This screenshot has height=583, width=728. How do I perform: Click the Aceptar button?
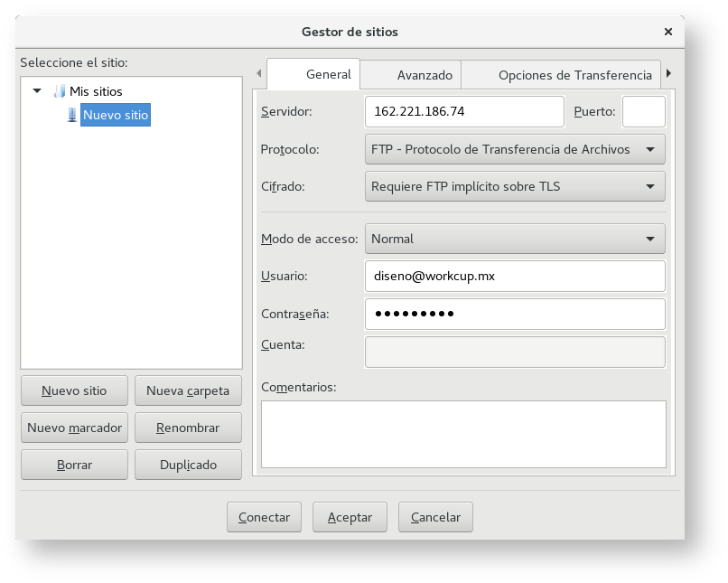pyautogui.click(x=350, y=517)
